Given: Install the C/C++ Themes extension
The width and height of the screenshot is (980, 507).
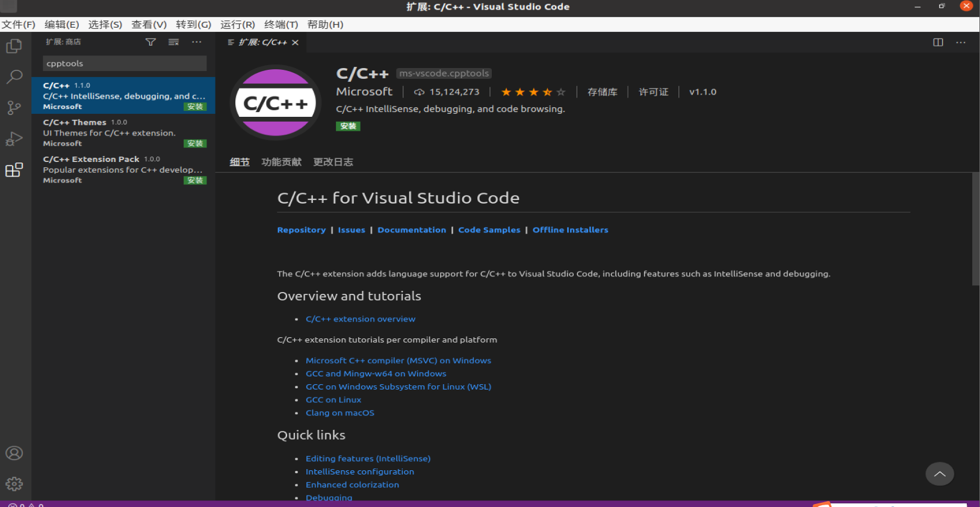Looking at the screenshot, I should pyautogui.click(x=195, y=143).
